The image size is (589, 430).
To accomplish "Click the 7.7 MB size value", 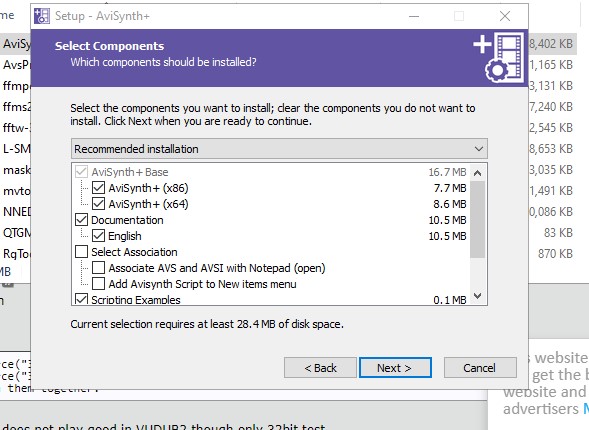I will 450,188.
